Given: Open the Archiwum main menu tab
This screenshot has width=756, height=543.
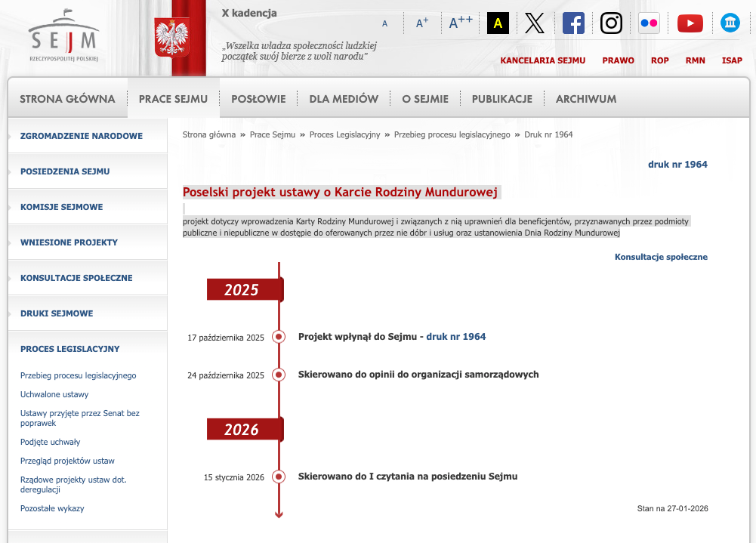Looking at the screenshot, I should point(585,99).
